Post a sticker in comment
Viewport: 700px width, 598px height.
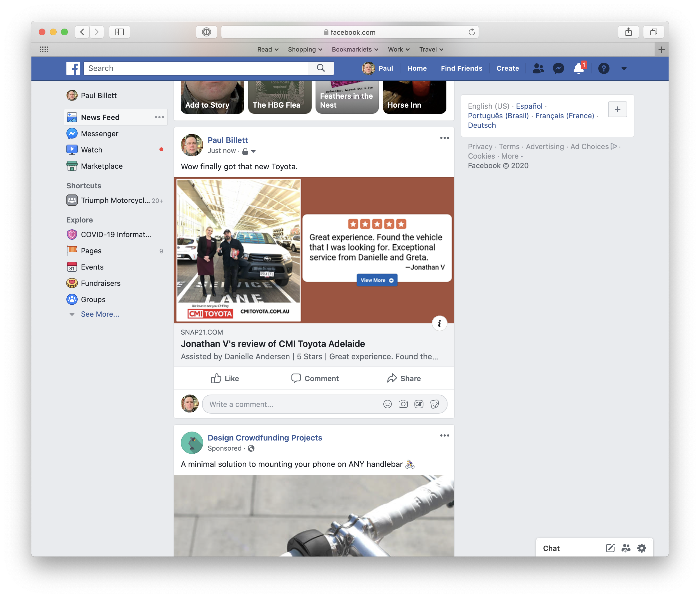(435, 404)
